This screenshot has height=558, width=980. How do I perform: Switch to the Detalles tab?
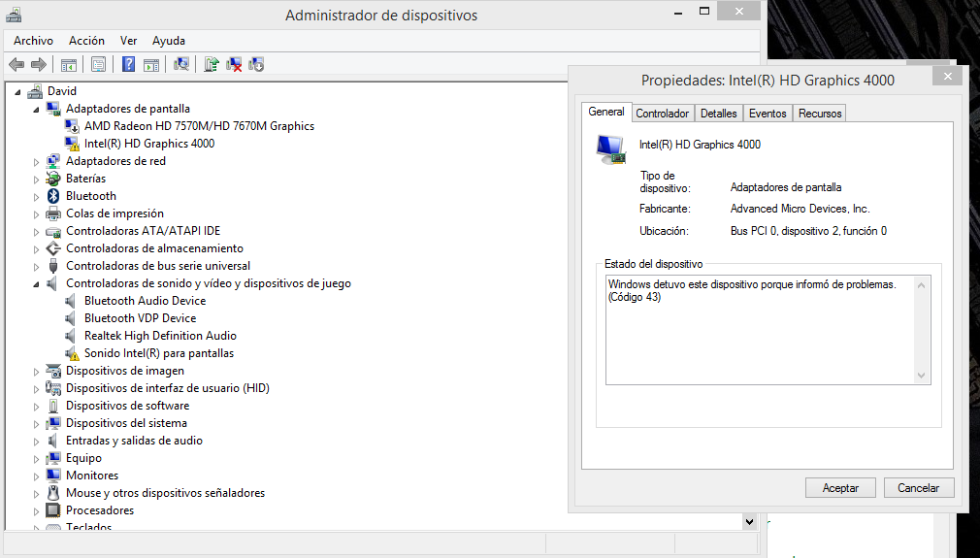(x=718, y=114)
